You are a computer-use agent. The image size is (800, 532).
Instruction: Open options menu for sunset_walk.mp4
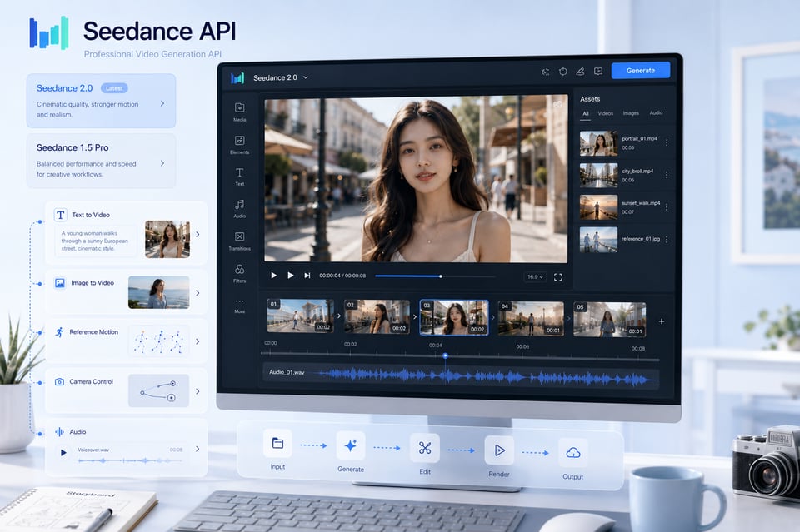tap(667, 206)
